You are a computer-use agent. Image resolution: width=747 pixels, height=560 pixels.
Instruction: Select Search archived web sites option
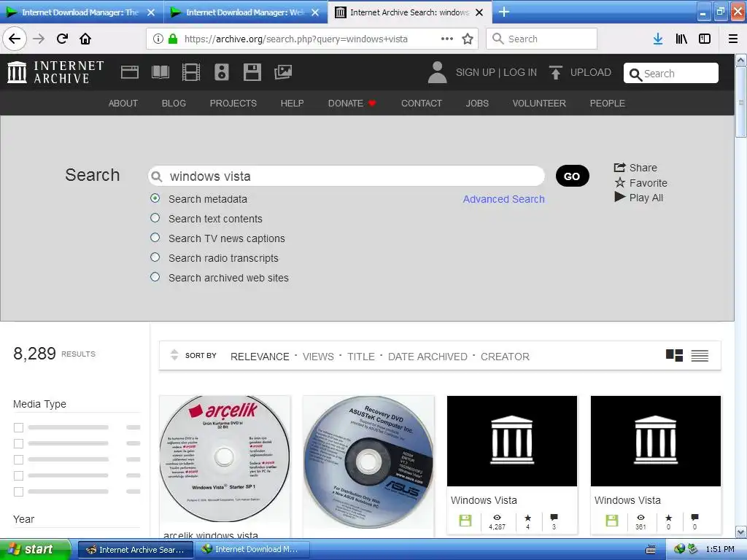click(155, 276)
